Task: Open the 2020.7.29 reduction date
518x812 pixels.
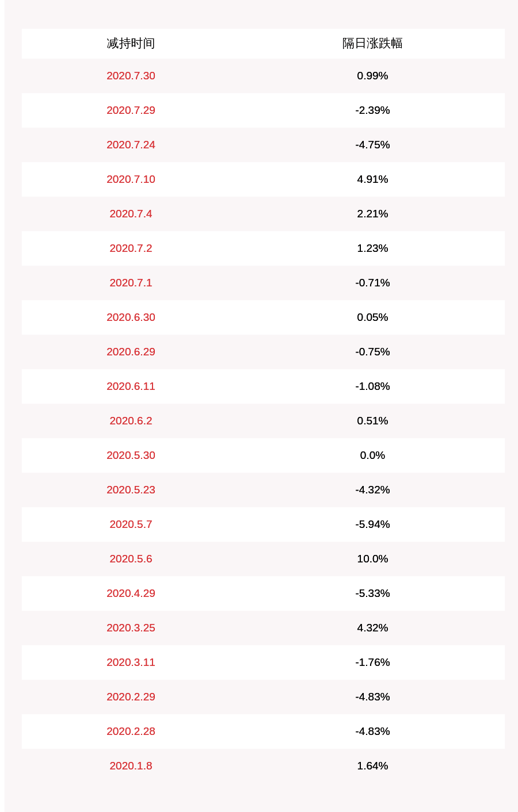Action: [x=131, y=110]
